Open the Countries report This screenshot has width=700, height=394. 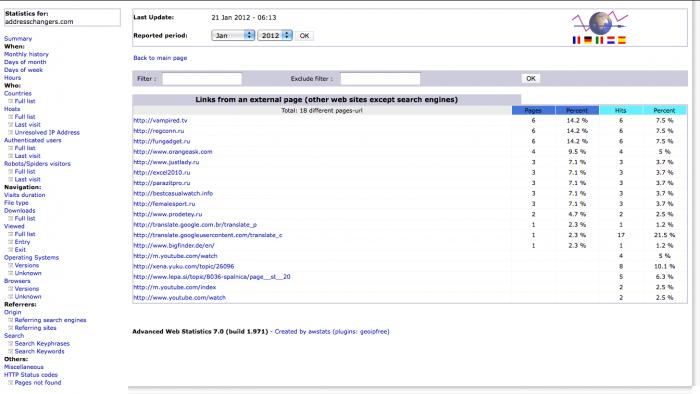click(x=18, y=93)
